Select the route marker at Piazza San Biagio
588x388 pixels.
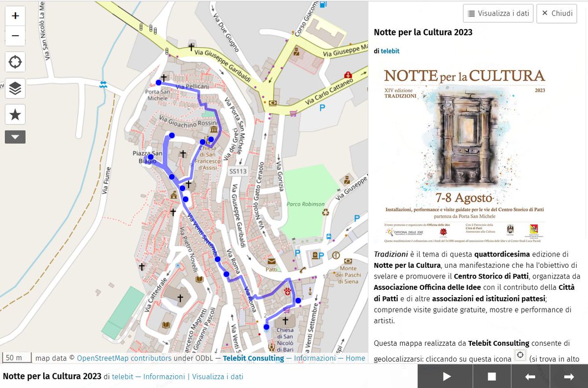(x=151, y=157)
